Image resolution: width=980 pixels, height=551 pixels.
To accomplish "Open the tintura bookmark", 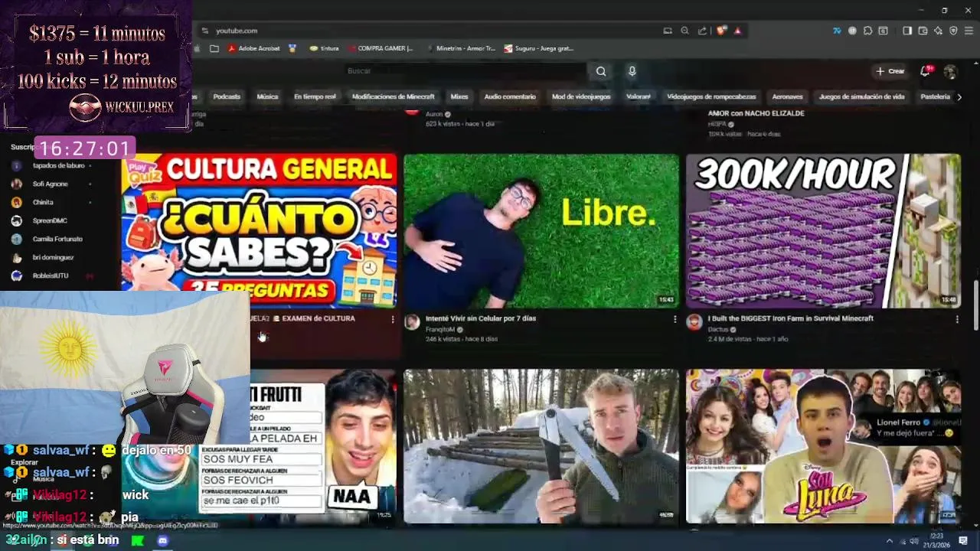I will click(325, 48).
